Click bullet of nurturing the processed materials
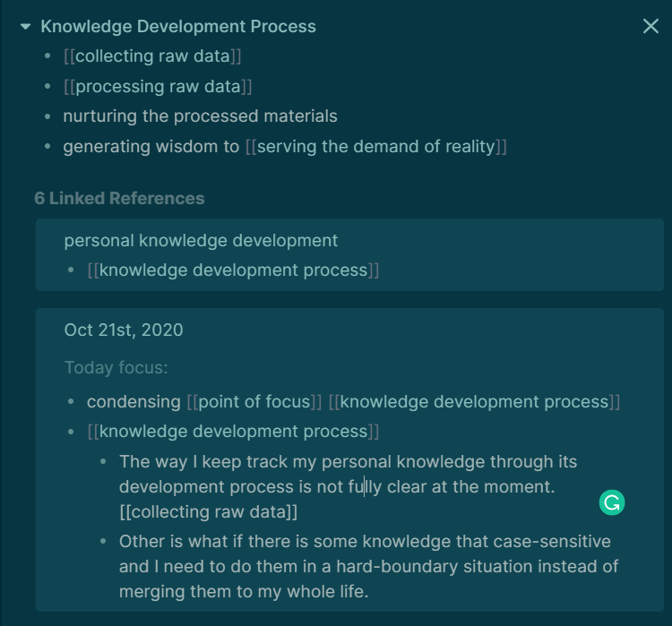672x626 pixels. coord(47,116)
